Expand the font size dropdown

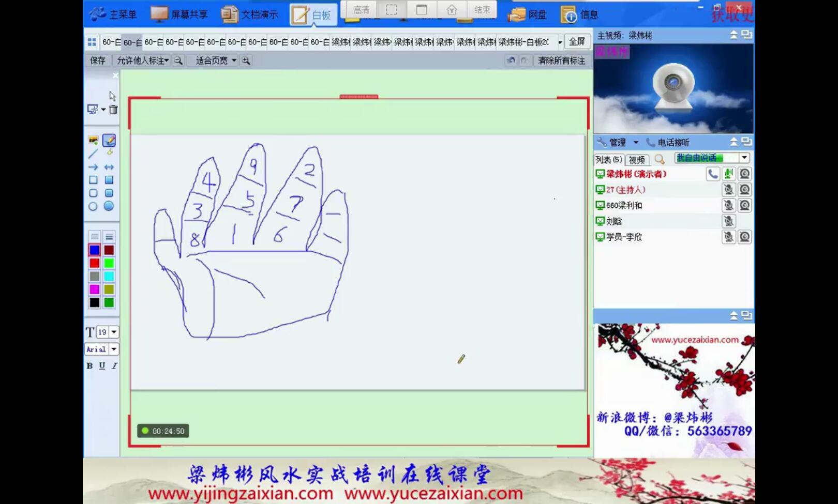[114, 332]
